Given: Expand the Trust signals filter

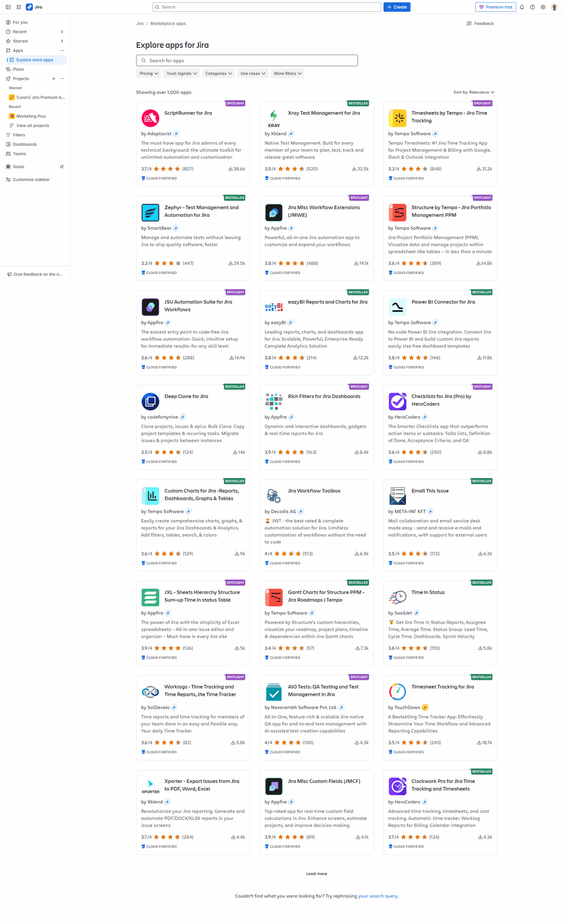Looking at the screenshot, I should tap(182, 74).
